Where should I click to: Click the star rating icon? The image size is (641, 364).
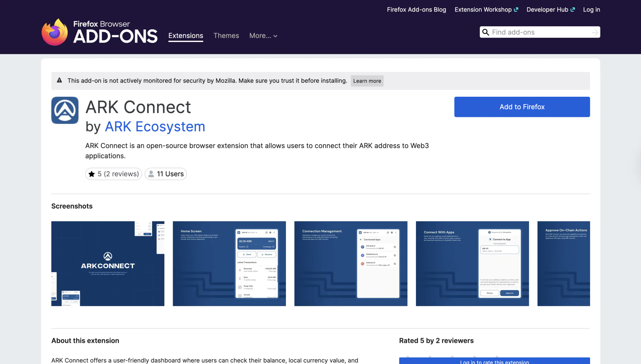click(92, 174)
